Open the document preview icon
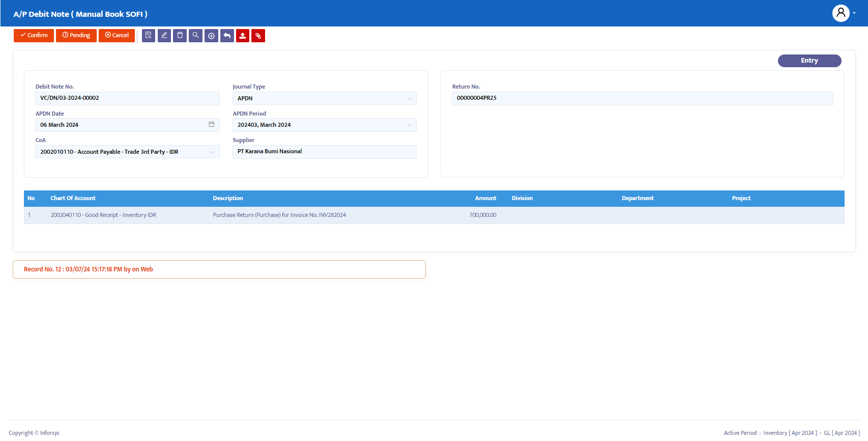 tap(149, 36)
